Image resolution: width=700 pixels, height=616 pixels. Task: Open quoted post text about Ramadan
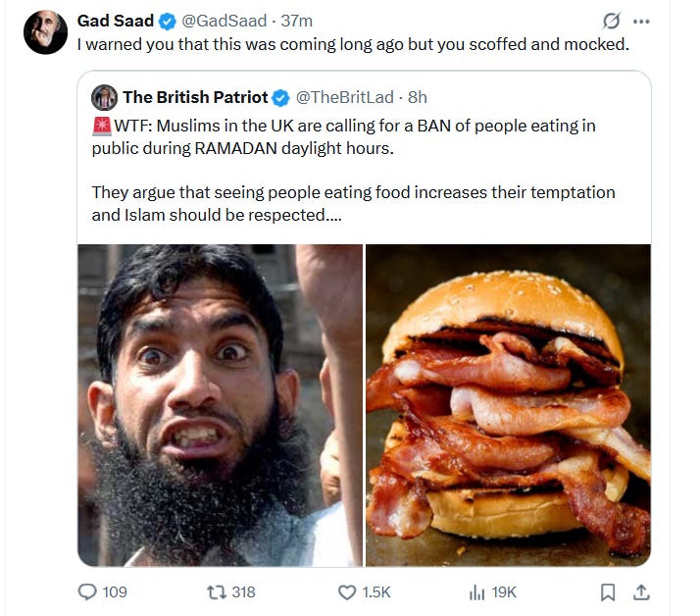pos(354,171)
